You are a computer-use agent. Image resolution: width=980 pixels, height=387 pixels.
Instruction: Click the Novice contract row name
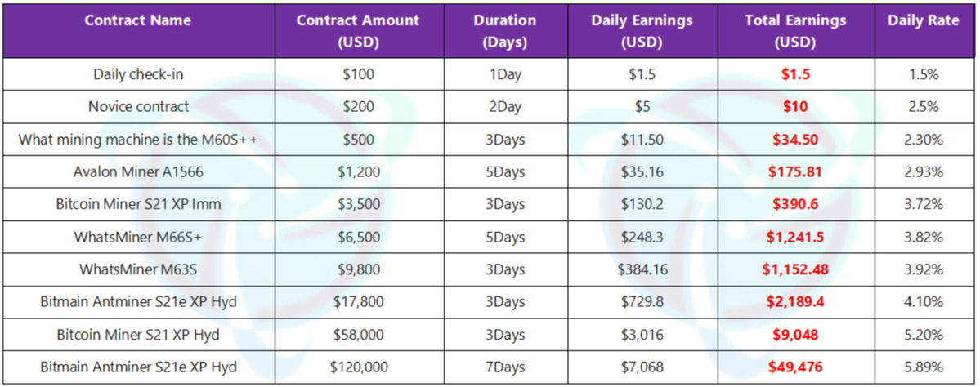138,106
